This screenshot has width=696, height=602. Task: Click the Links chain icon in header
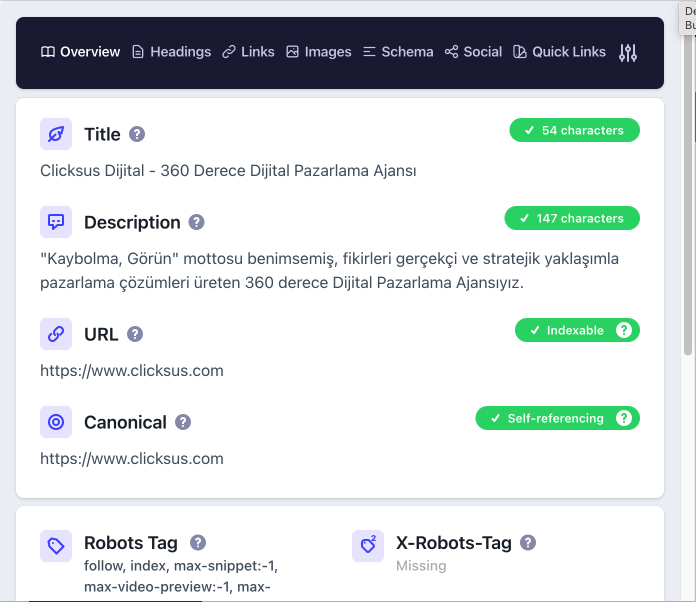229,52
